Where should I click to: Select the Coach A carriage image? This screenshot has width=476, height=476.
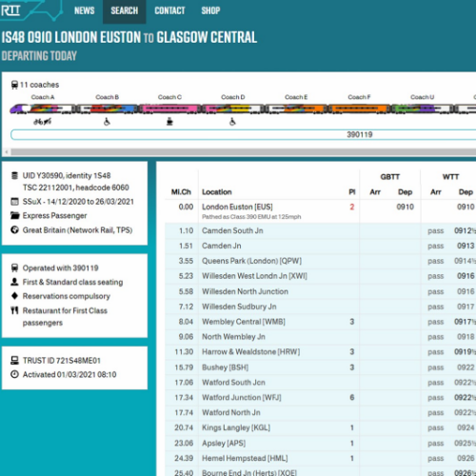coord(43,109)
